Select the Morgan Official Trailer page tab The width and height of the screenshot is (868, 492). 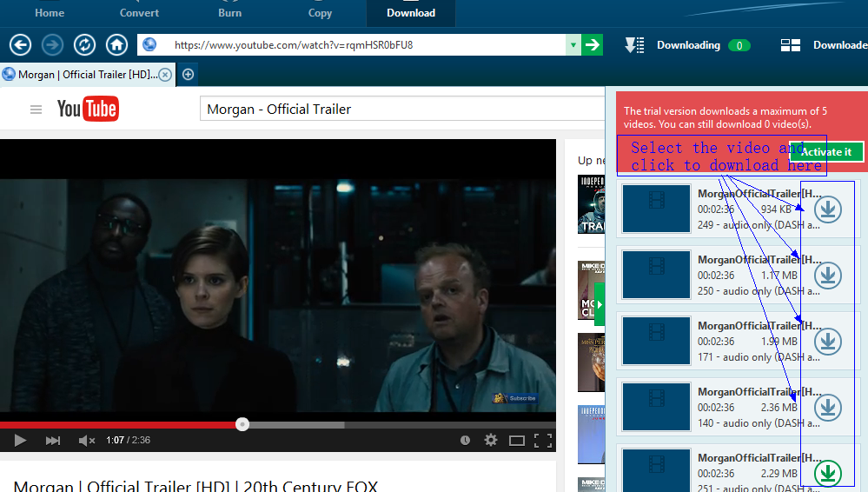click(88, 74)
